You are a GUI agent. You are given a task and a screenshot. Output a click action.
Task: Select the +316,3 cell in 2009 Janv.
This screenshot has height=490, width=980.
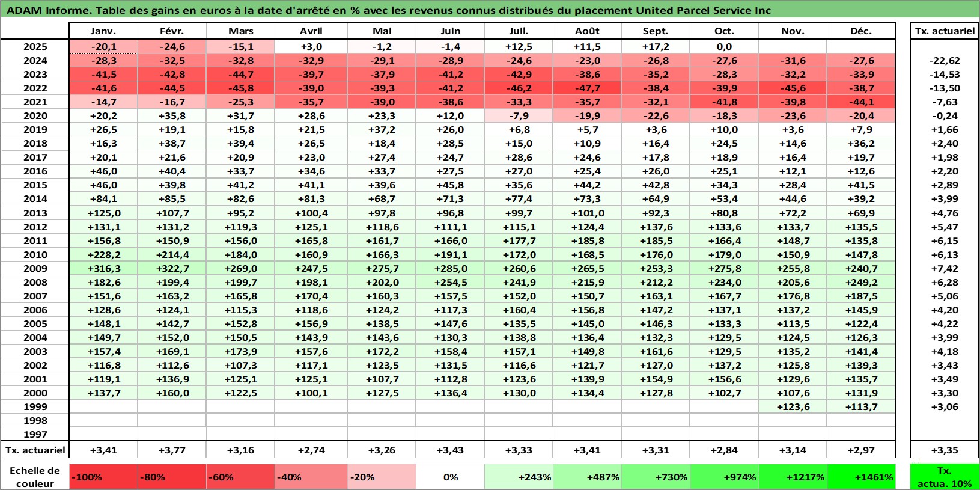103,268
